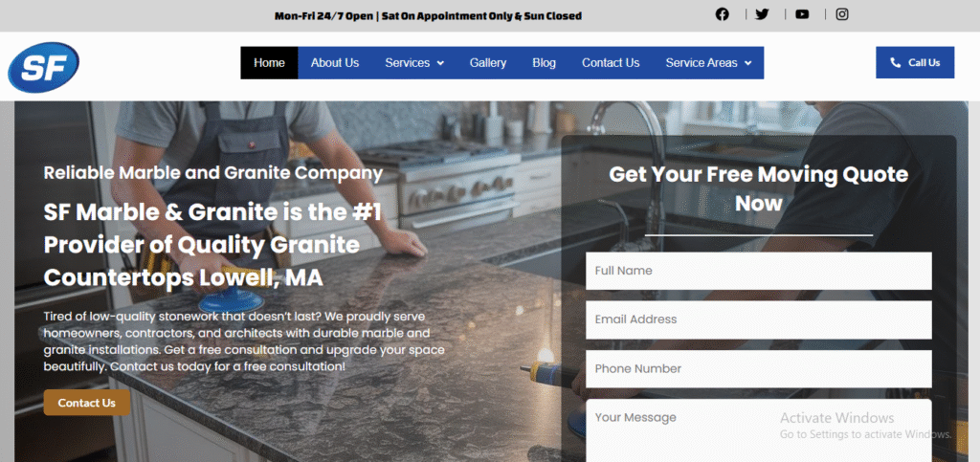Image resolution: width=980 pixels, height=462 pixels.
Task: Open the Blog menu item
Action: tap(544, 63)
